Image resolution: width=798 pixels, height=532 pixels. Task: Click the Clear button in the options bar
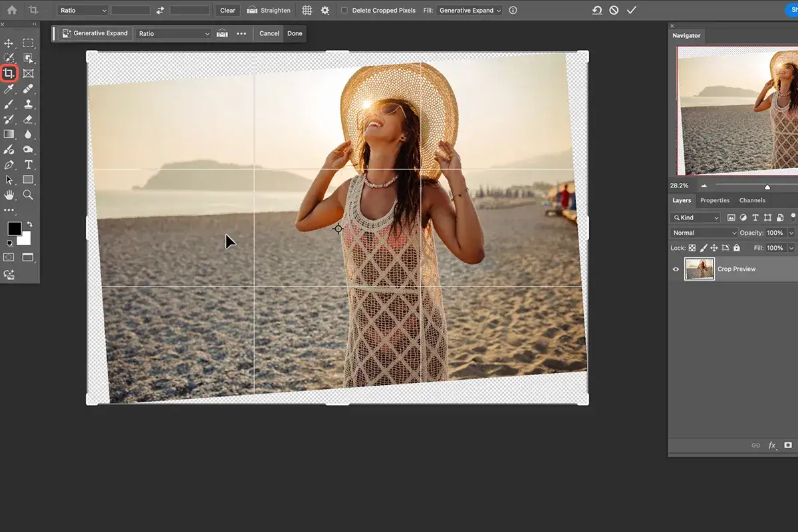click(227, 10)
